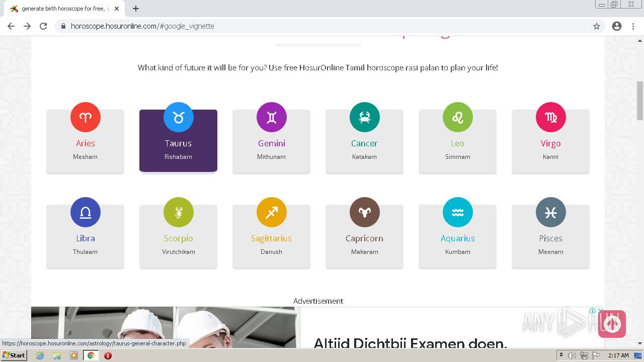
Task: Open Chrome profile avatar menu
Action: [x=617, y=26]
